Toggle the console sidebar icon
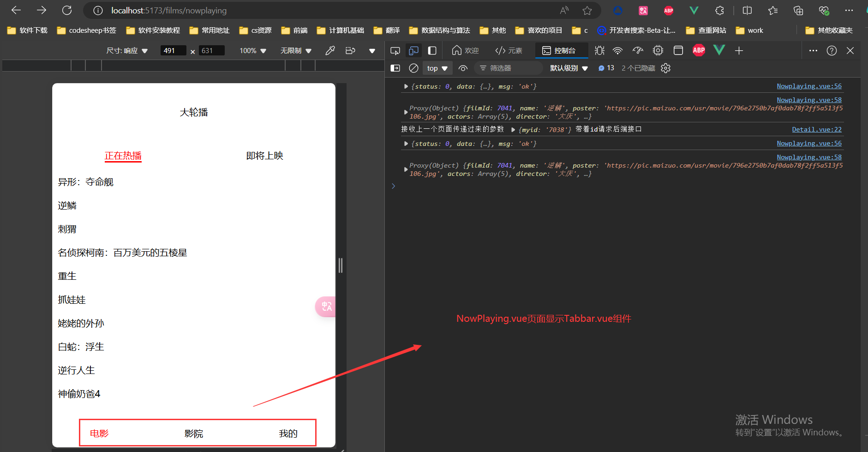868x452 pixels. (395, 68)
